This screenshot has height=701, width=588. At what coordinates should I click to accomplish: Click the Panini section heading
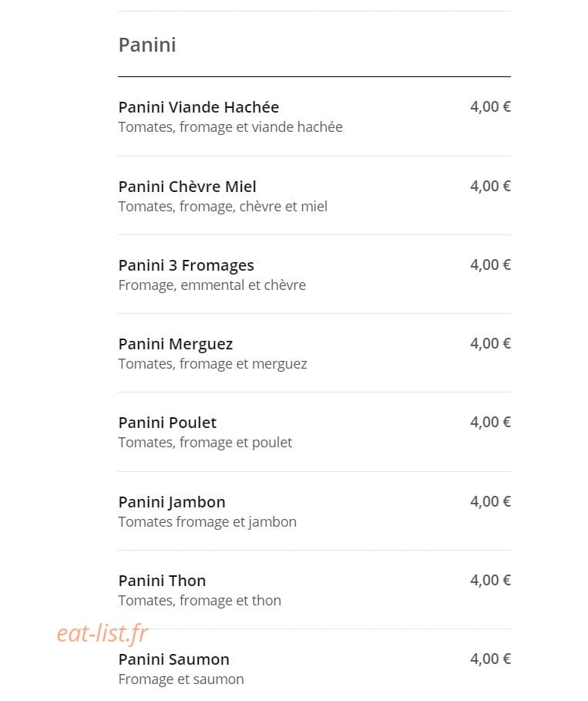pos(147,45)
